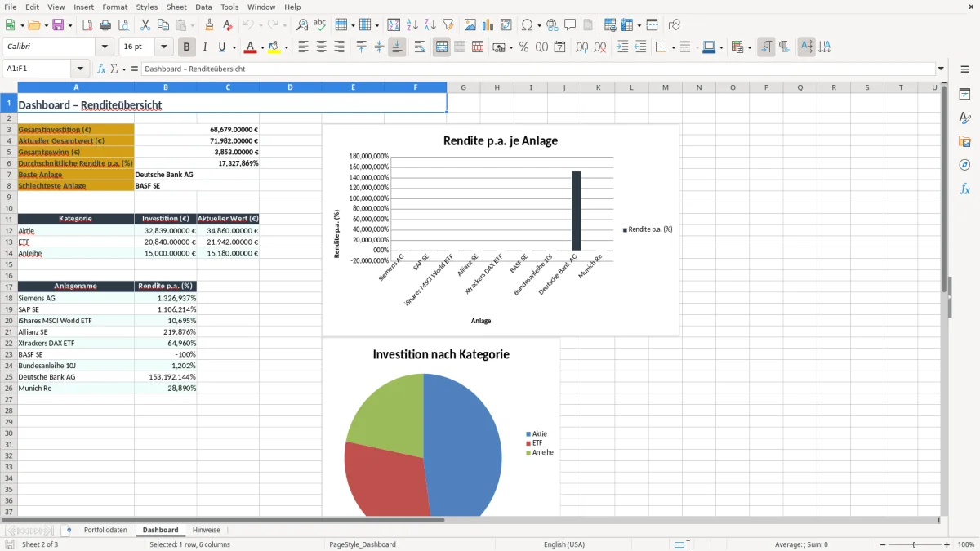Click English (USA) language in status bar

tap(564, 544)
